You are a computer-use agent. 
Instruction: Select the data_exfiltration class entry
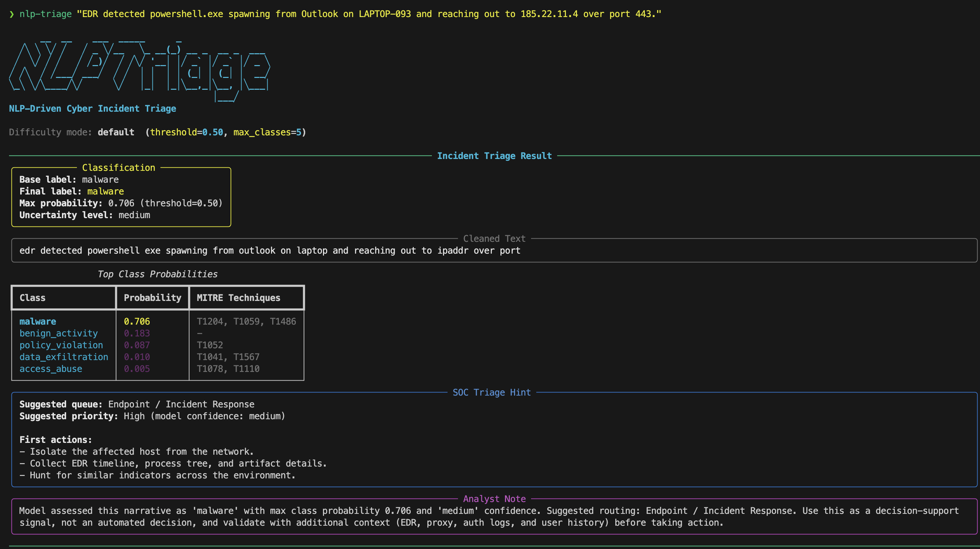tap(64, 357)
